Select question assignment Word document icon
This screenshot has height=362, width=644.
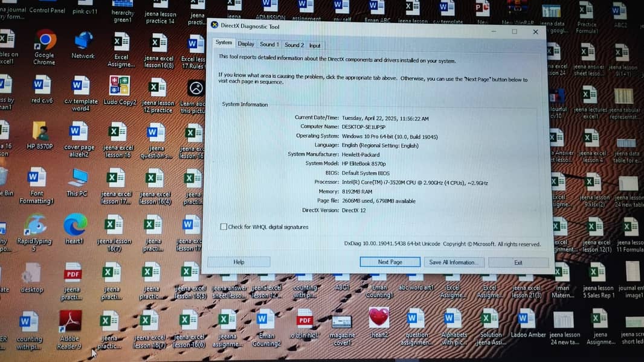pyautogui.click(x=416, y=328)
